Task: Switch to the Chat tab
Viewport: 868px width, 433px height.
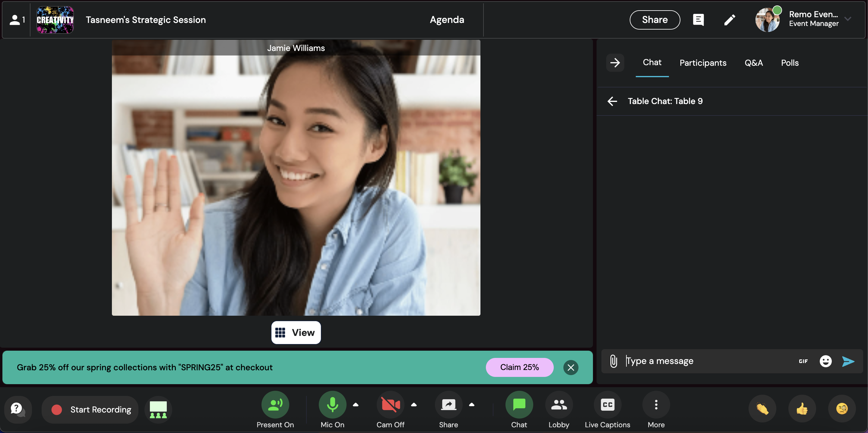Action: point(652,63)
